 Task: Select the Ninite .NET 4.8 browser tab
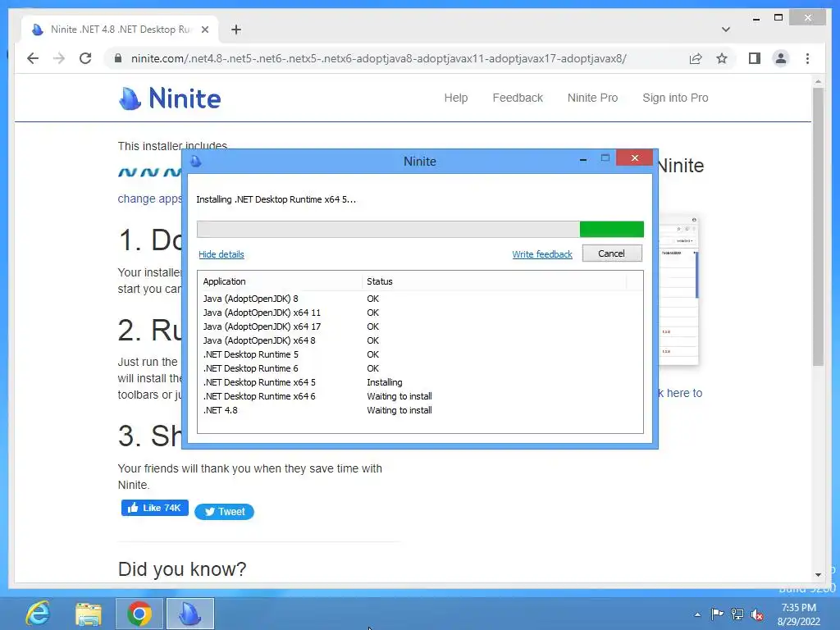(x=121, y=30)
